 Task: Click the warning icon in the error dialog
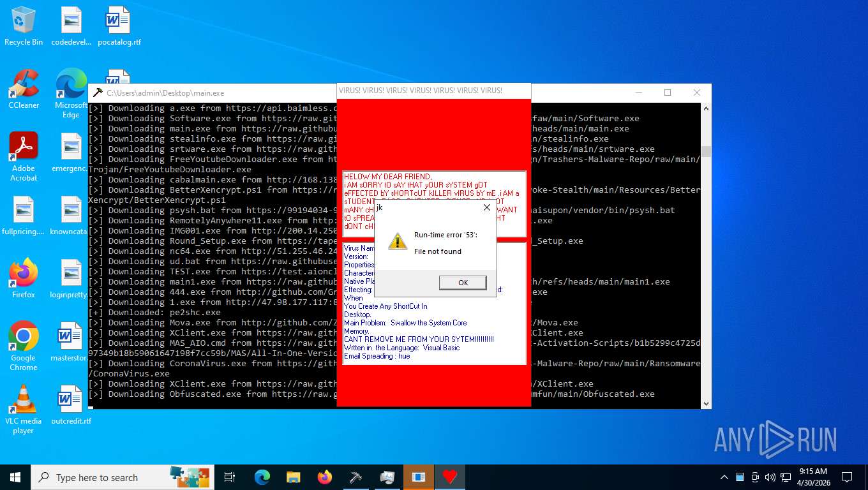point(398,241)
